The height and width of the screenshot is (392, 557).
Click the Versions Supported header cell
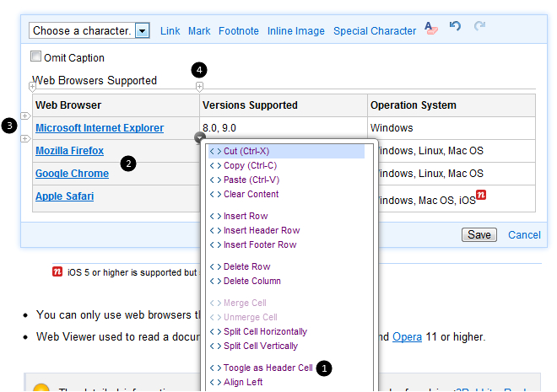284,105
